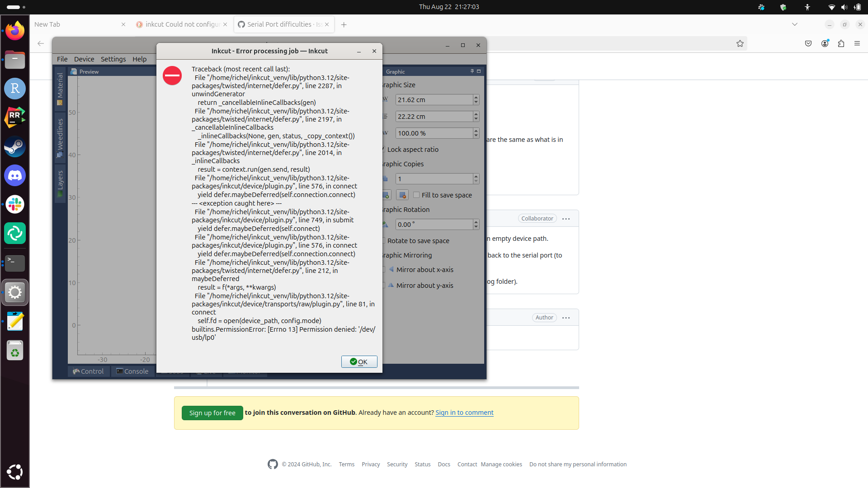The width and height of the screenshot is (868, 488).
Task: Click the Collaborator button in Inkcut panel
Action: pyautogui.click(x=536, y=218)
